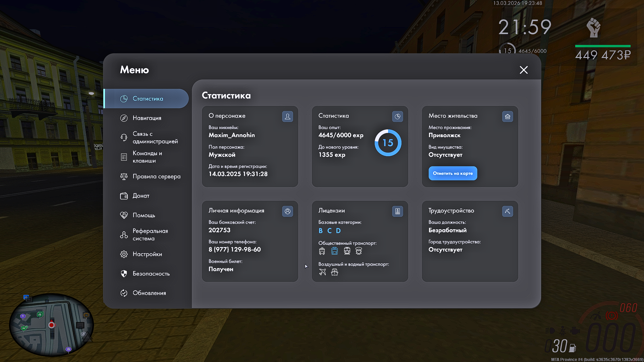Click the profile icon in Личная информация card

[287, 211]
